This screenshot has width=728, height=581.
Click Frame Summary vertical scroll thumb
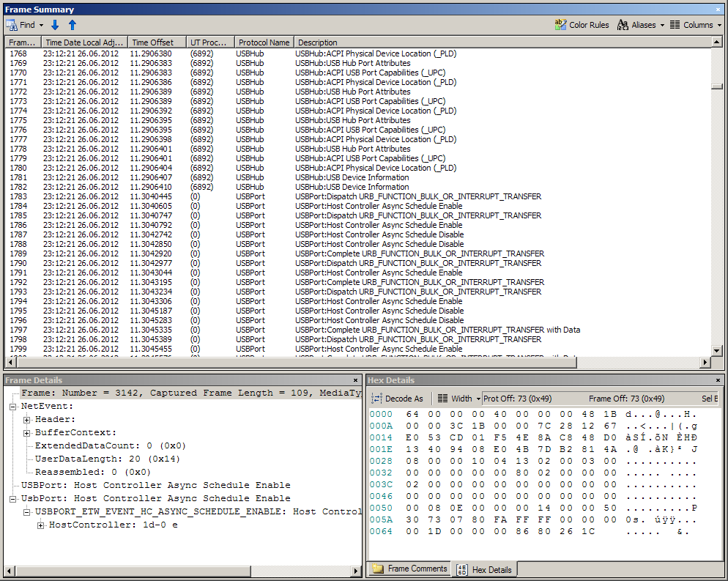click(x=717, y=86)
